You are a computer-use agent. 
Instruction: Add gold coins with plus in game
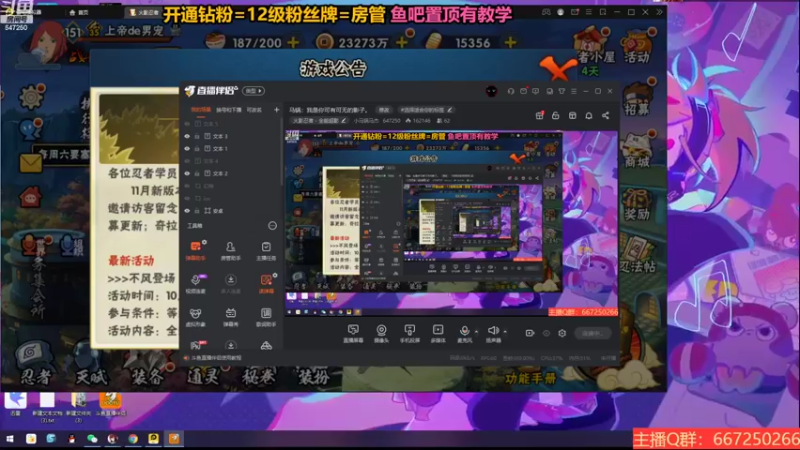pos(402,42)
